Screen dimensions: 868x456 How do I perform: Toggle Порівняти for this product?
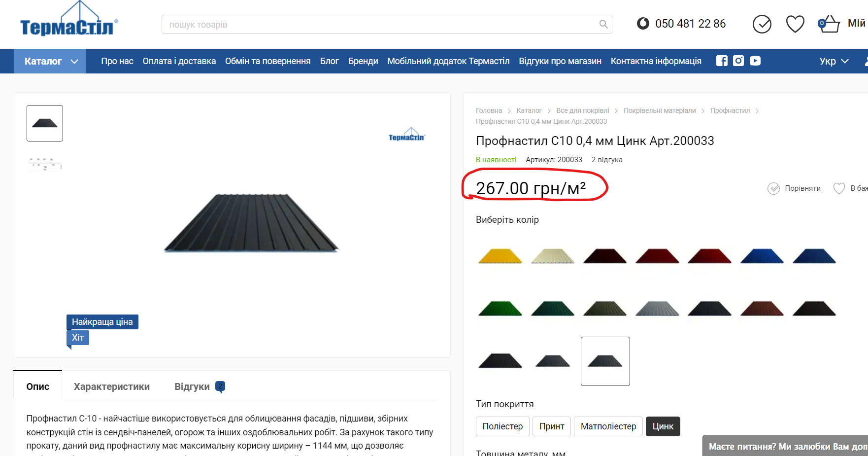794,188
